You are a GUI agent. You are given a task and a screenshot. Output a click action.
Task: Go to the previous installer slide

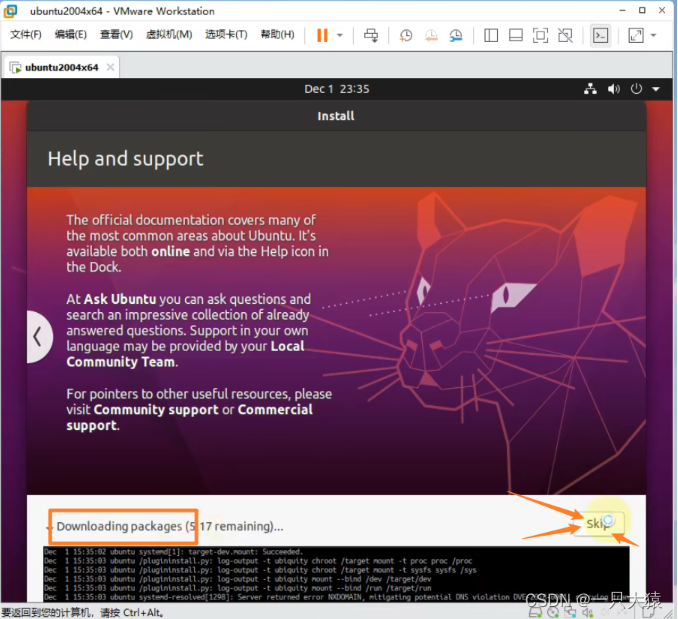39,336
